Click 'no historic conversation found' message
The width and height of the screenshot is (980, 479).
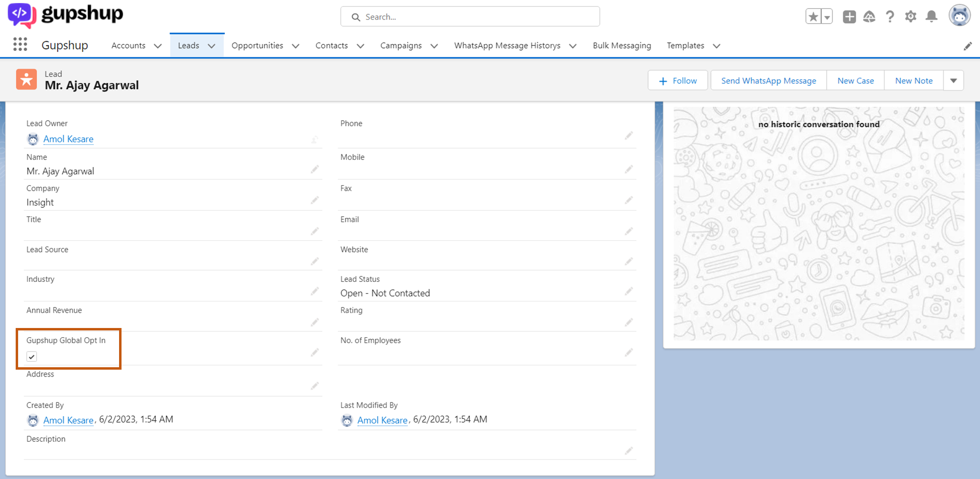819,124
